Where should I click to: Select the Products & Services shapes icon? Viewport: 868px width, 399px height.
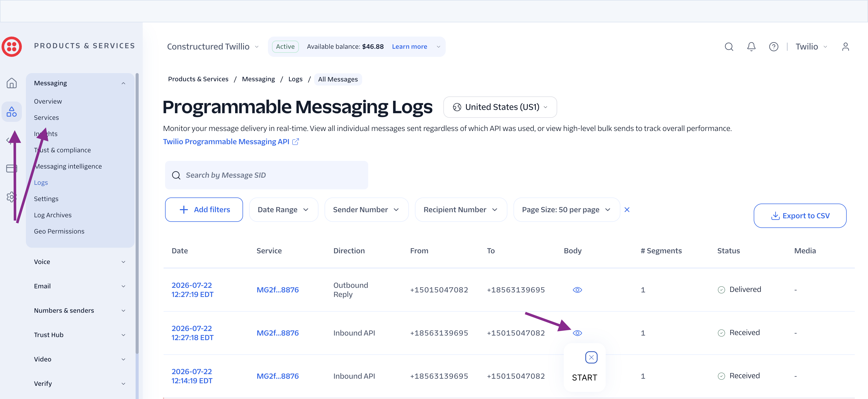pyautogui.click(x=12, y=112)
